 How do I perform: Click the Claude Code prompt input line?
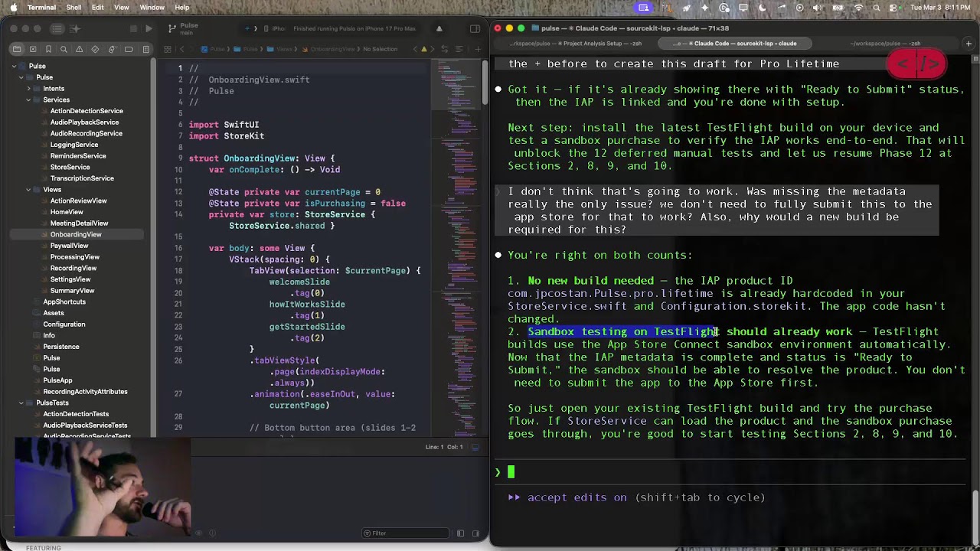(731, 472)
